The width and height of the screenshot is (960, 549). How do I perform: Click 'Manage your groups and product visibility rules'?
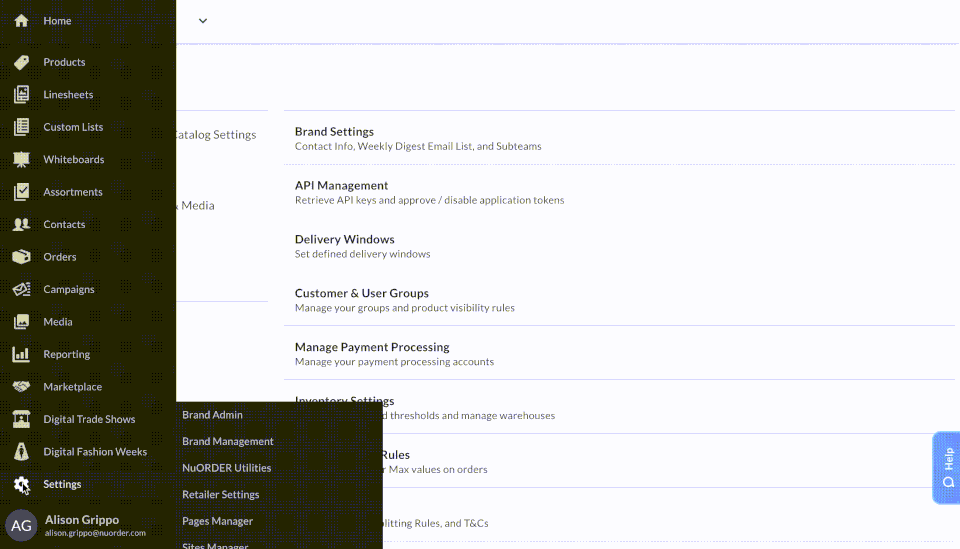click(405, 308)
